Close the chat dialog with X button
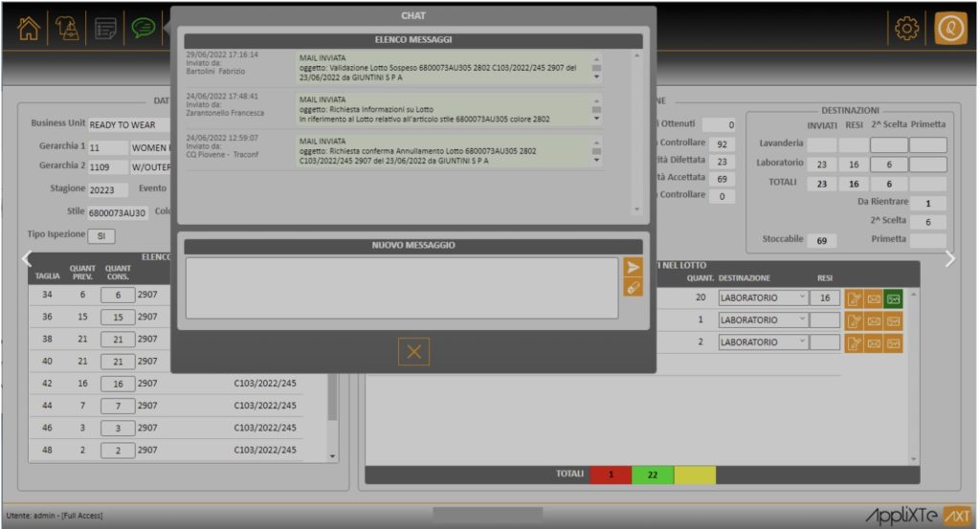Viewport: 980px width, 529px height. [x=413, y=351]
